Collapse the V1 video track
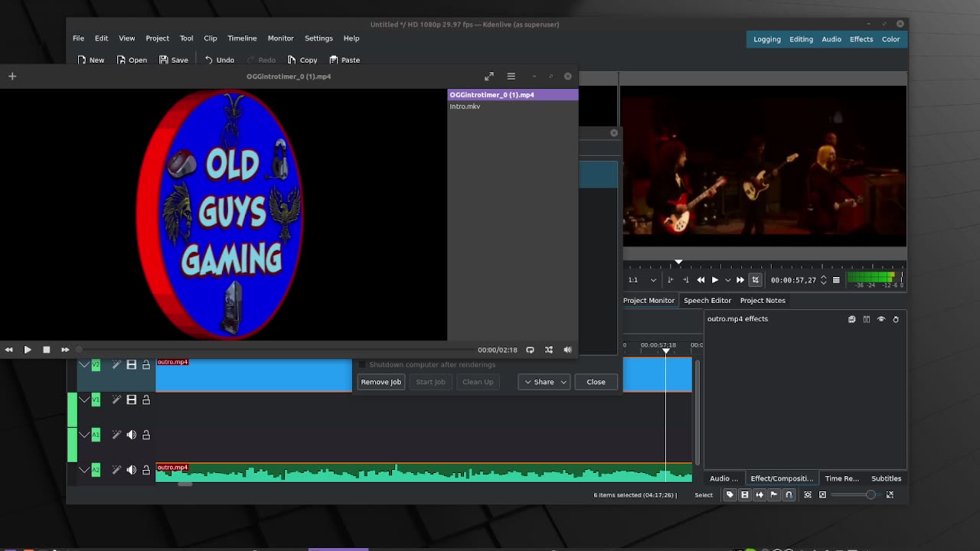This screenshot has width=980, height=551. click(84, 399)
